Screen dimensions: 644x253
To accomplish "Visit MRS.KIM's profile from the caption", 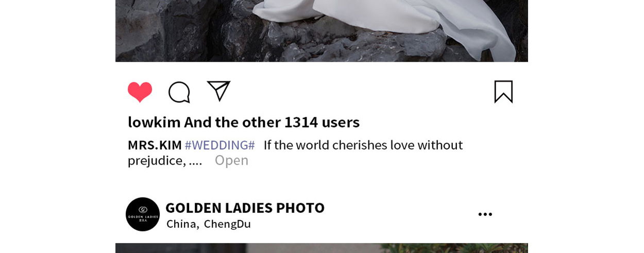I will point(155,145).
